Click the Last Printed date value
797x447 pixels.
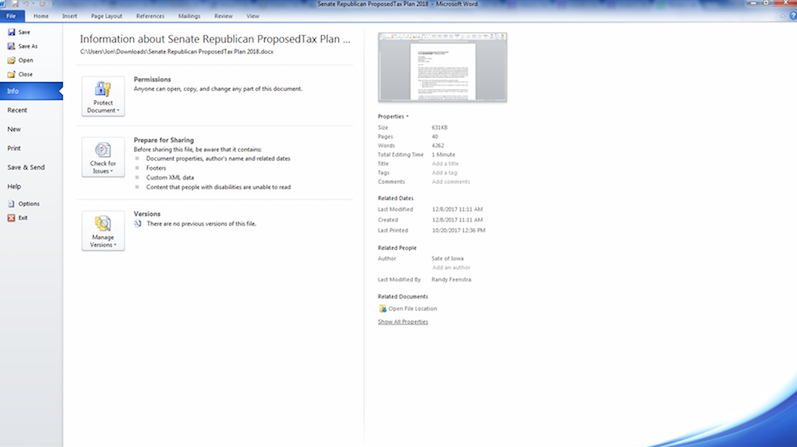458,230
